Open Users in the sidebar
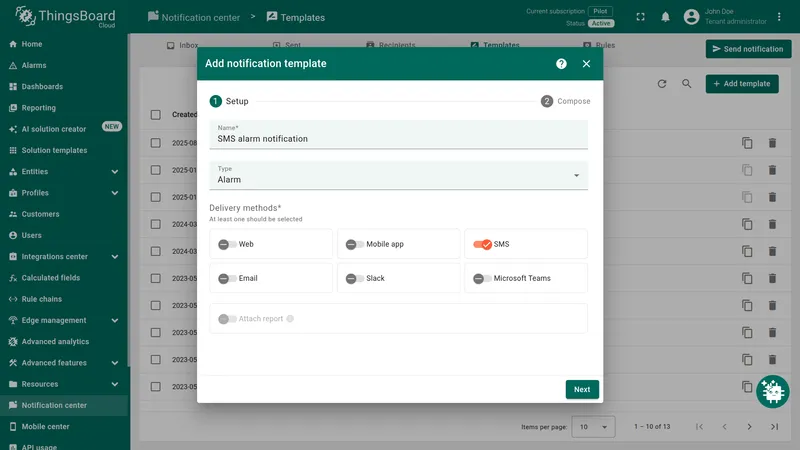 coord(31,236)
